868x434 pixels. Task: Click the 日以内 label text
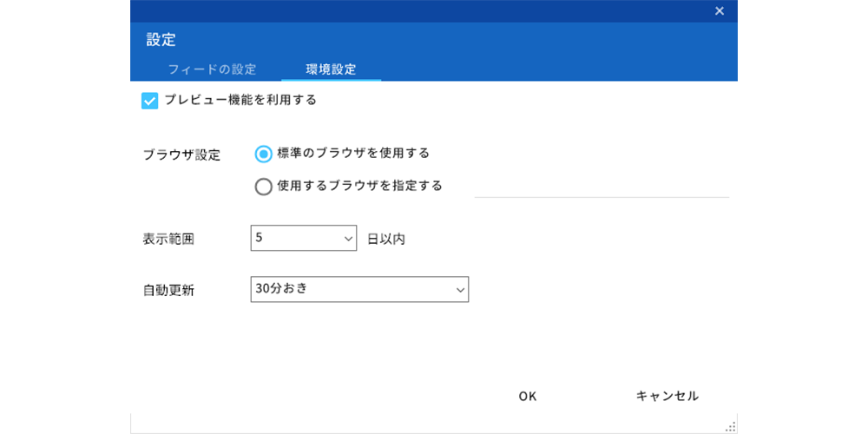point(386,240)
